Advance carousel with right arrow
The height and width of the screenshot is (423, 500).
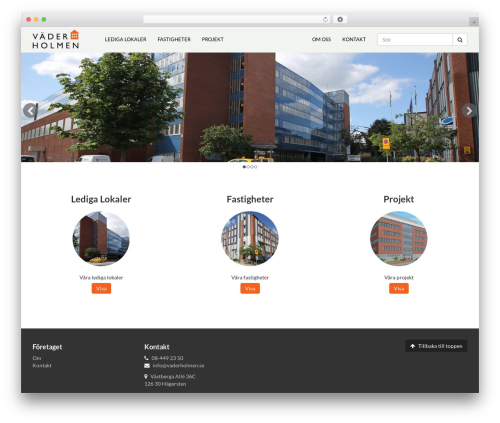click(x=469, y=110)
